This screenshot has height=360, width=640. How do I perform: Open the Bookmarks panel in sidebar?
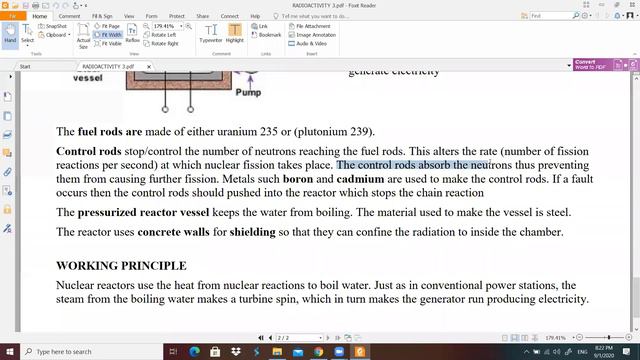click(7, 96)
